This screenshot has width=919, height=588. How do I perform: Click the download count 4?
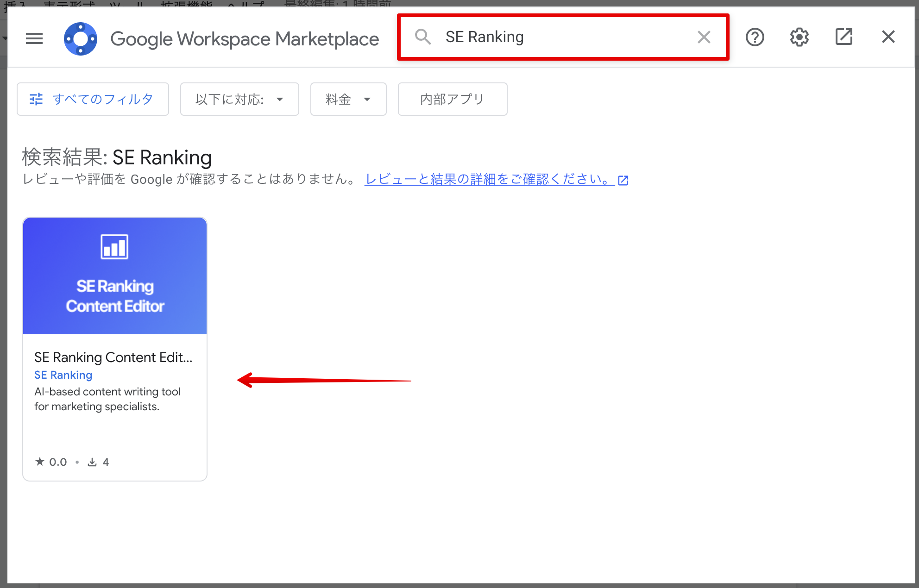(98, 462)
